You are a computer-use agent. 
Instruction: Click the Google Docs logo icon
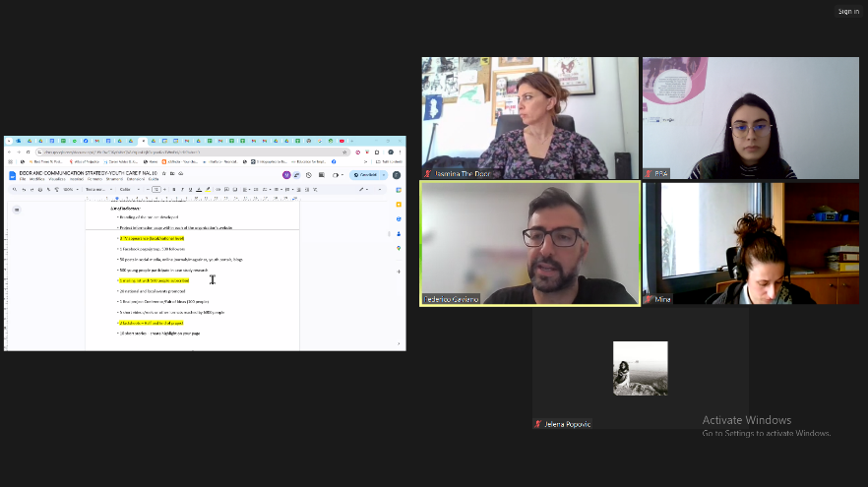click(x=13, y=175)
